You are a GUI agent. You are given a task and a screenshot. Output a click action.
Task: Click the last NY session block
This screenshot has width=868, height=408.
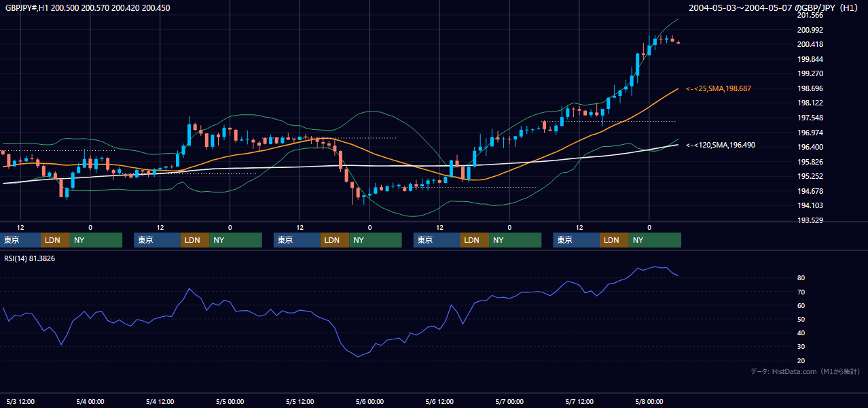click(x=655, y=240)
